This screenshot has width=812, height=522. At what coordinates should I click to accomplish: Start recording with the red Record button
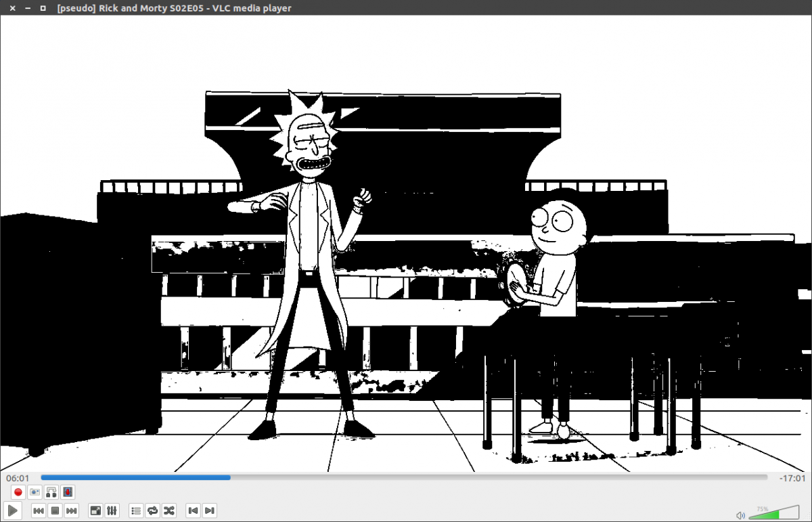(x=18, y=492)
